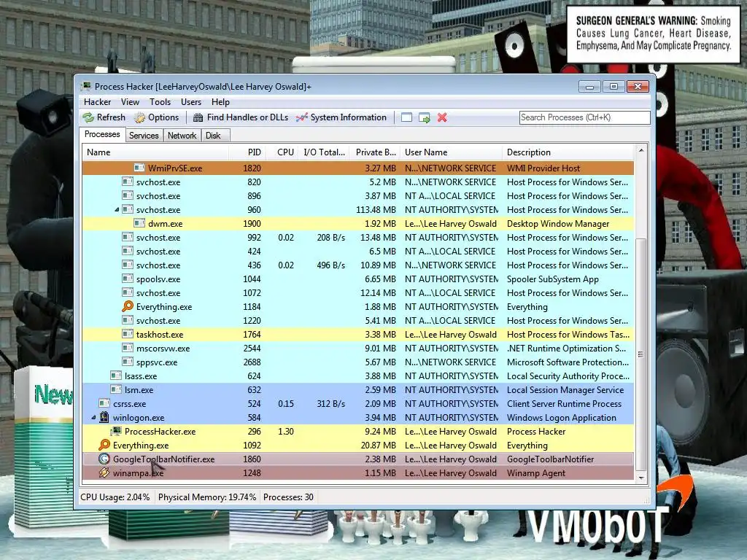
Task: Click the scrollbar up arrow
Action: tap(641, 150)
